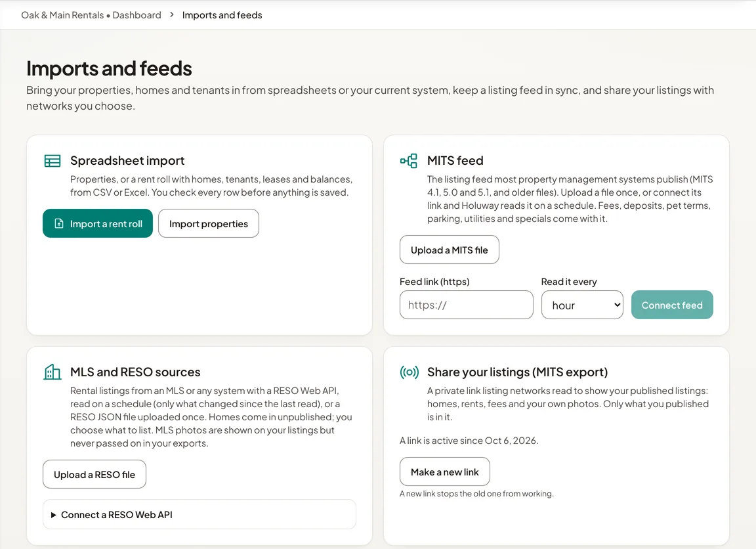Click the Connect feed button
This screenshot has height=549, width=756.
pos(672,305)
